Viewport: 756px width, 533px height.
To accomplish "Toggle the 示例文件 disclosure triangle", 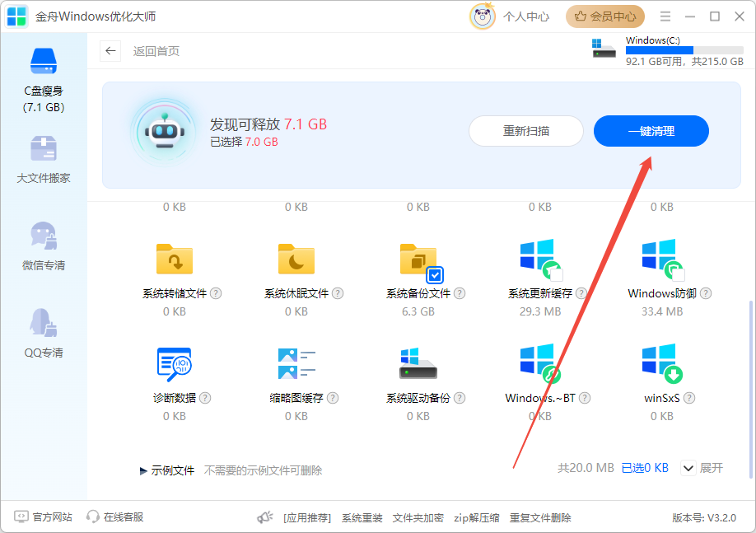I will 143,470.
